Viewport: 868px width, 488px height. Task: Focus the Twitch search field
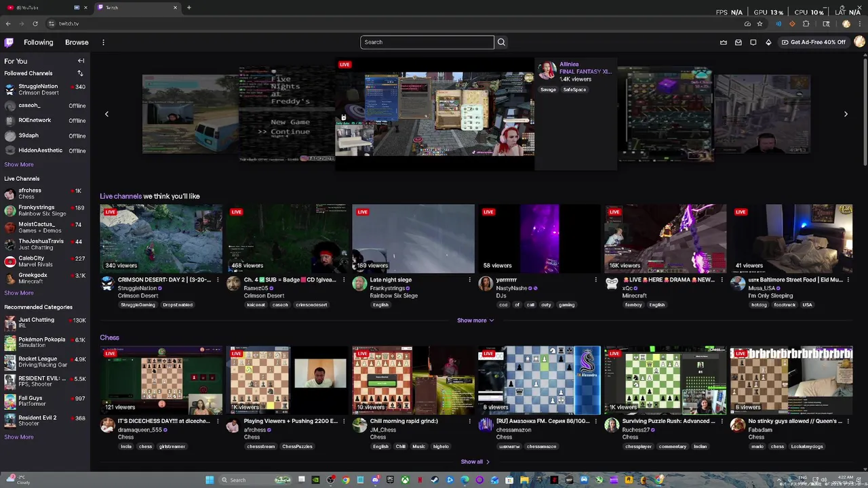click(427, 42)
